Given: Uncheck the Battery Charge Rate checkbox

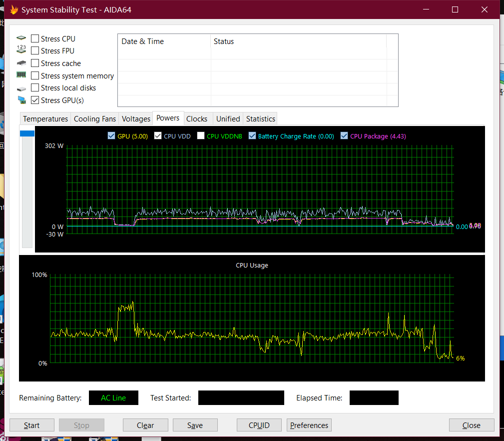Looking at the screenshot, I should 252,135.
